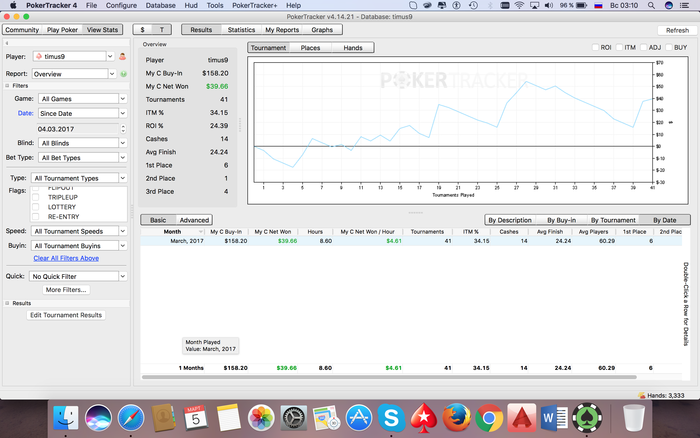Open Google Chrome from the dock
The height and width of the screenshot is (438, 700).
tap(489, 418)
